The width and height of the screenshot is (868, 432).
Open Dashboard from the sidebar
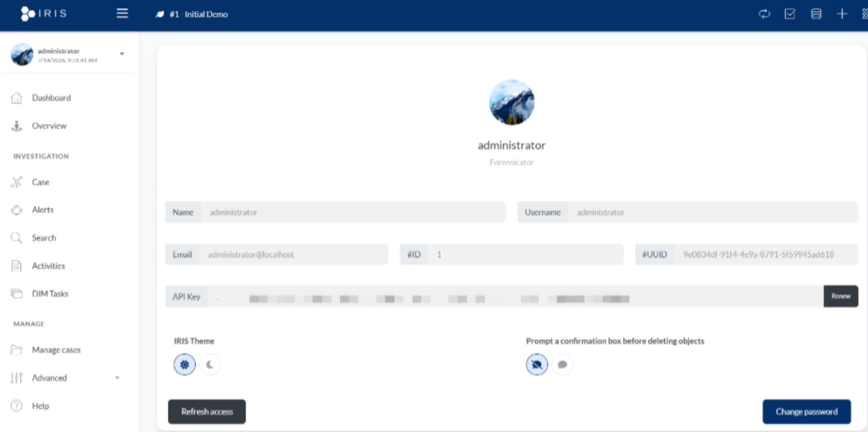[51, 98]
